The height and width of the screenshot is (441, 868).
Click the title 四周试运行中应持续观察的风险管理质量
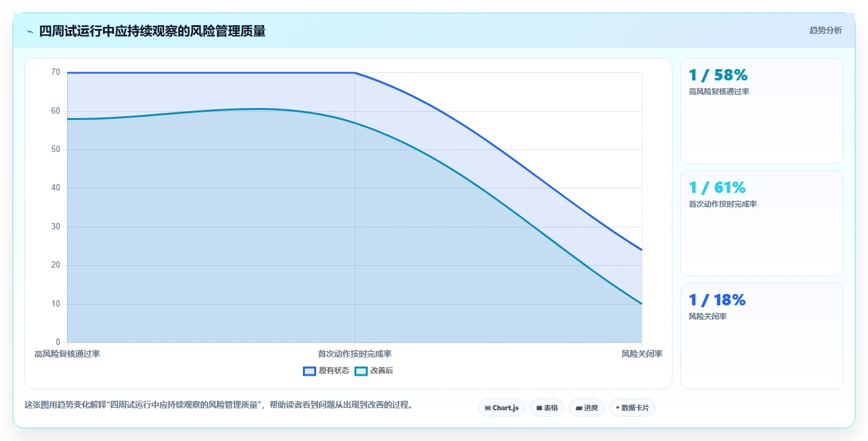152,31
